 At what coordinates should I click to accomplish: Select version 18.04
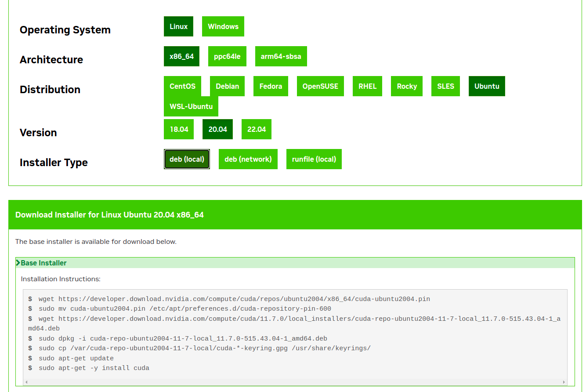(179, 129)
